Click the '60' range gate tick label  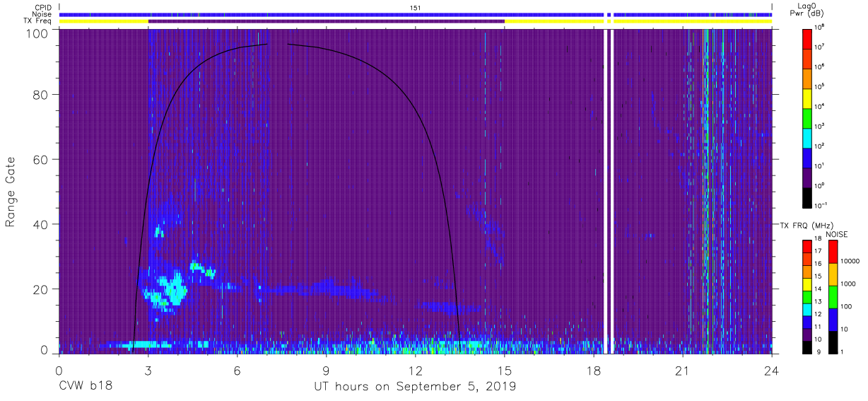[x=42, y=161]
